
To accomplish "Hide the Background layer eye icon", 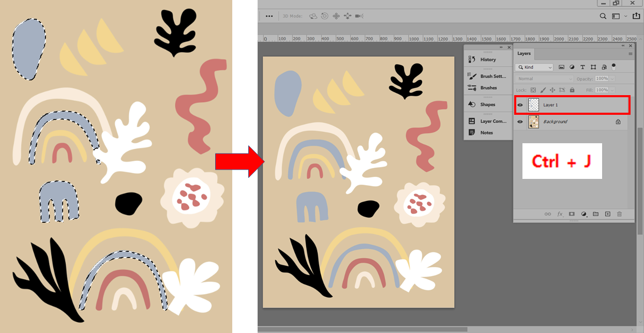I will coord(520,122).
